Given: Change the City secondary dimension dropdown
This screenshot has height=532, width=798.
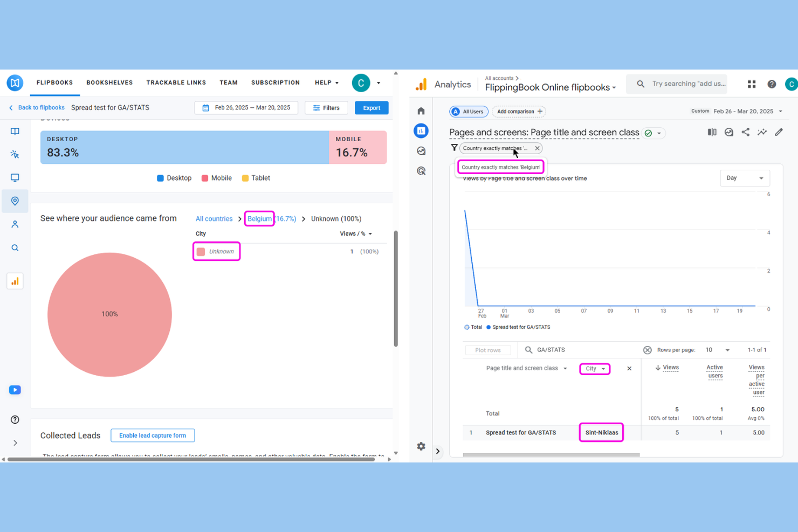Looking at the screenshot, I should pyautogui.click(x=595, y=369).
